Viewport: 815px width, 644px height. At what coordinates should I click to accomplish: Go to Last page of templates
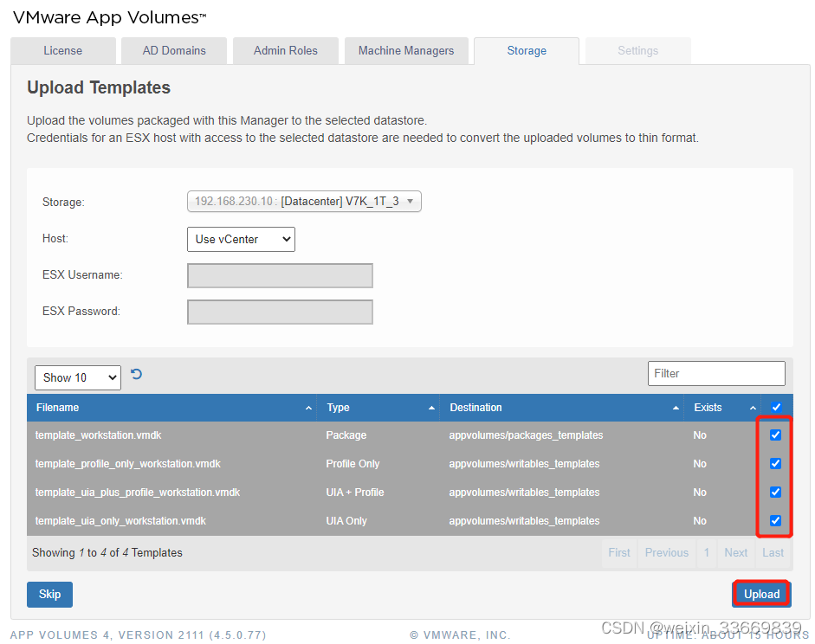pos(773,552)
